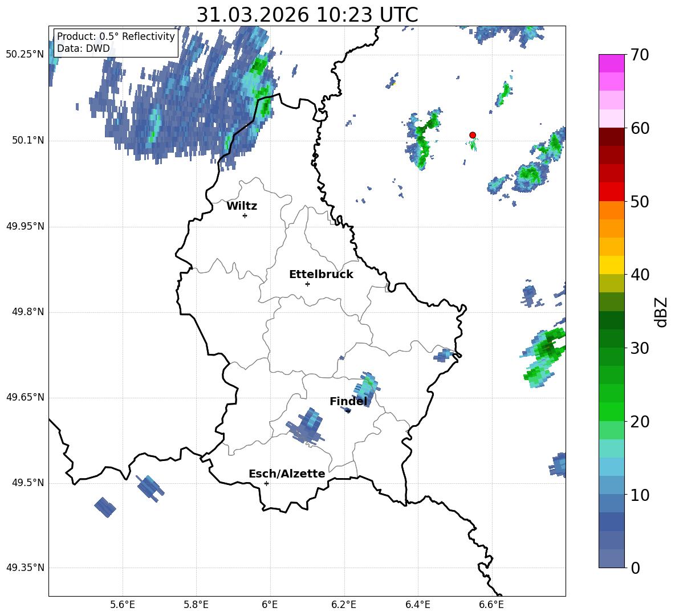The height and width of the screenshot is (616, 675).
Task: Click the 5.6°E longitude label
Action: 123,605
